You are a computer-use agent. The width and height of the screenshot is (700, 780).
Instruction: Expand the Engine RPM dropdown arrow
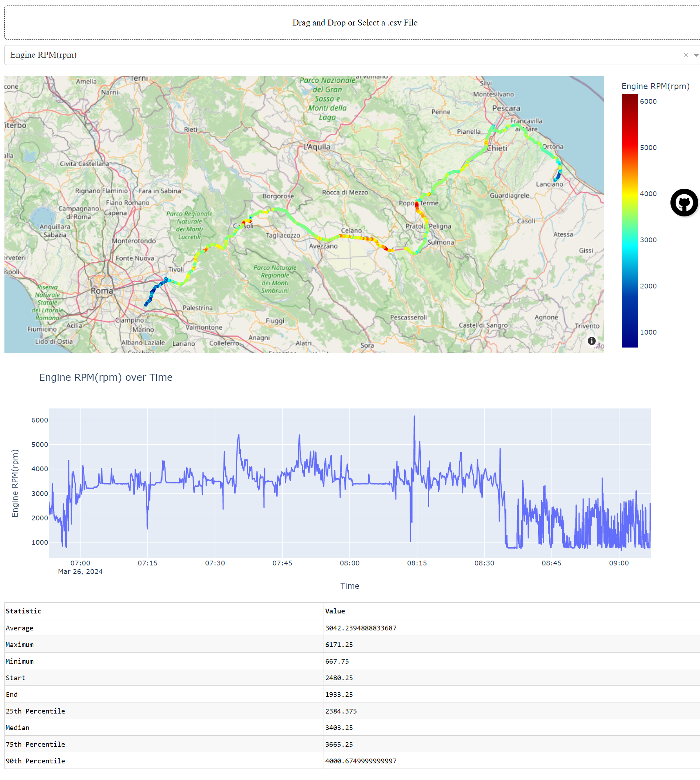tap(696, 55)
